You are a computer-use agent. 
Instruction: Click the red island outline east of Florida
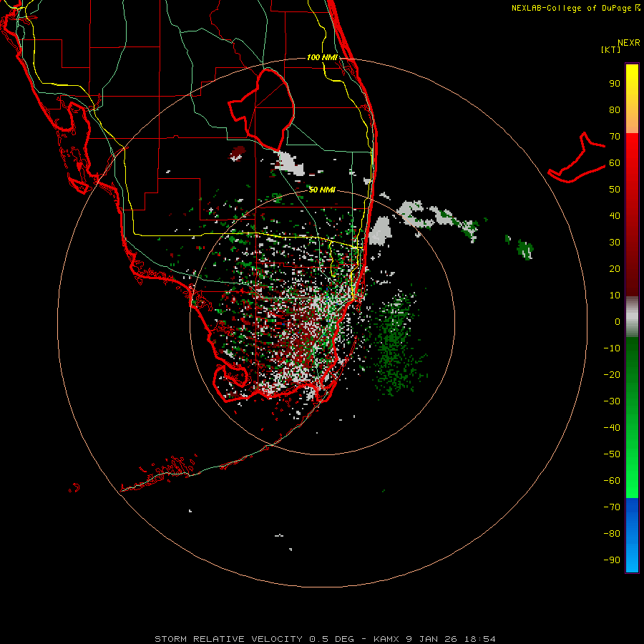[x=577, y=157]
